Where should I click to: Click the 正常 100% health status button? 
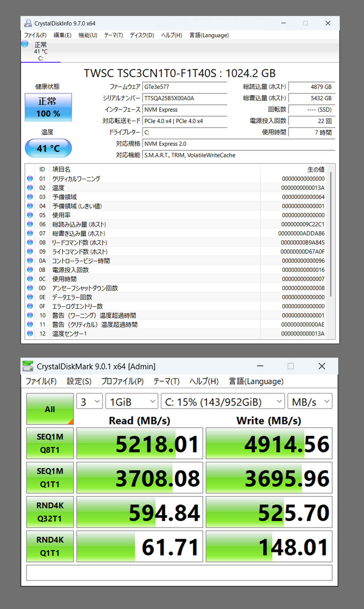(48, 107)
